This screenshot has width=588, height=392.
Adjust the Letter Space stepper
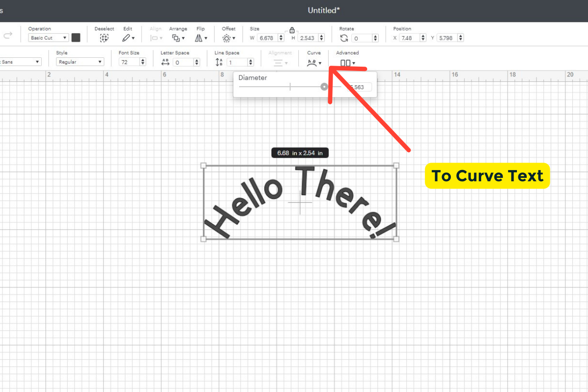coord(197,62)
